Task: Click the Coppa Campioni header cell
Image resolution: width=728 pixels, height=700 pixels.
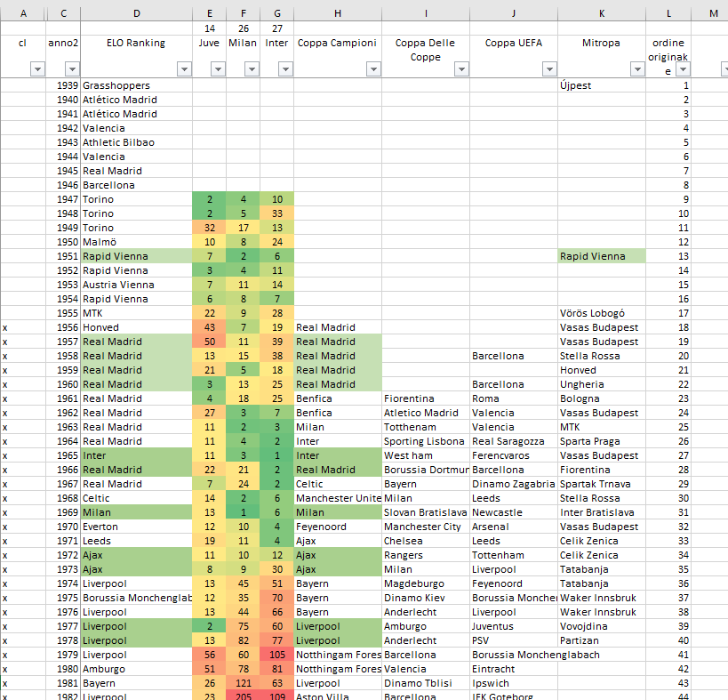Action: coord(338,56)
